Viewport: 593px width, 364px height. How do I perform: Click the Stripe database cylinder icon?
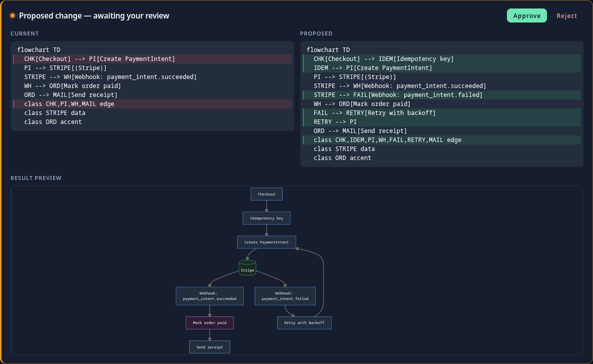coord(247,268)
